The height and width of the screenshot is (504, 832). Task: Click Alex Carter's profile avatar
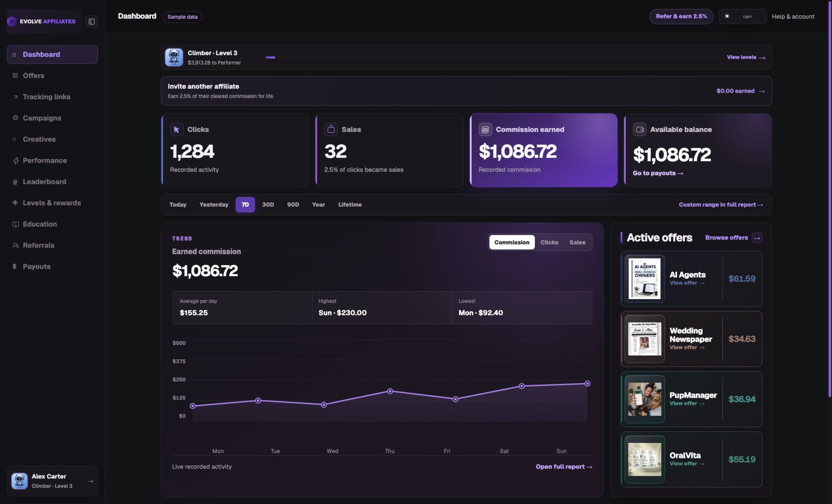20,481
